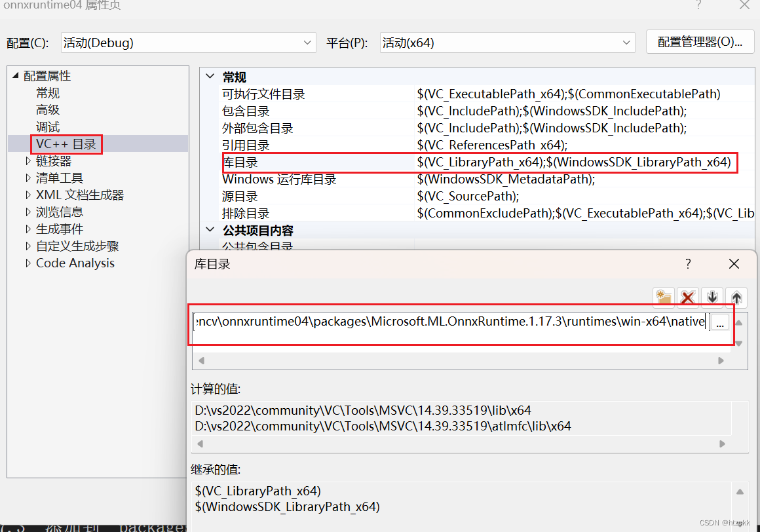Select 调试 in the left tree

coord(47,127)
